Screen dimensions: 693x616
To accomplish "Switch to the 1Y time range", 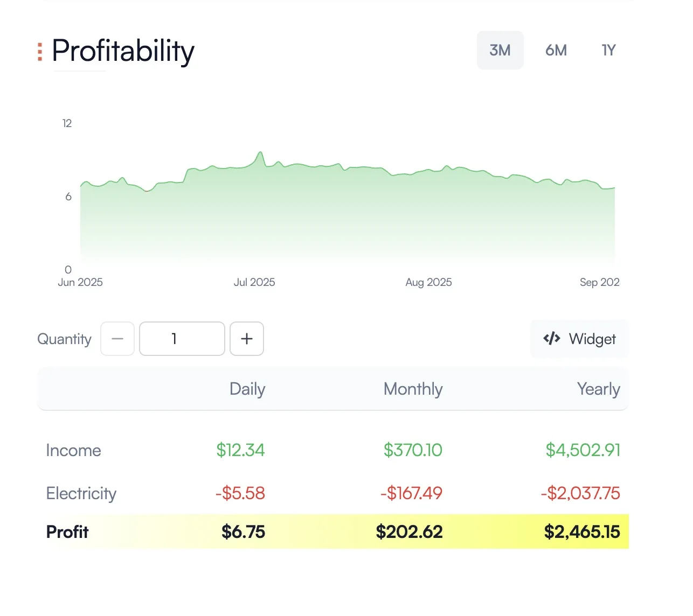I will 608,50.
